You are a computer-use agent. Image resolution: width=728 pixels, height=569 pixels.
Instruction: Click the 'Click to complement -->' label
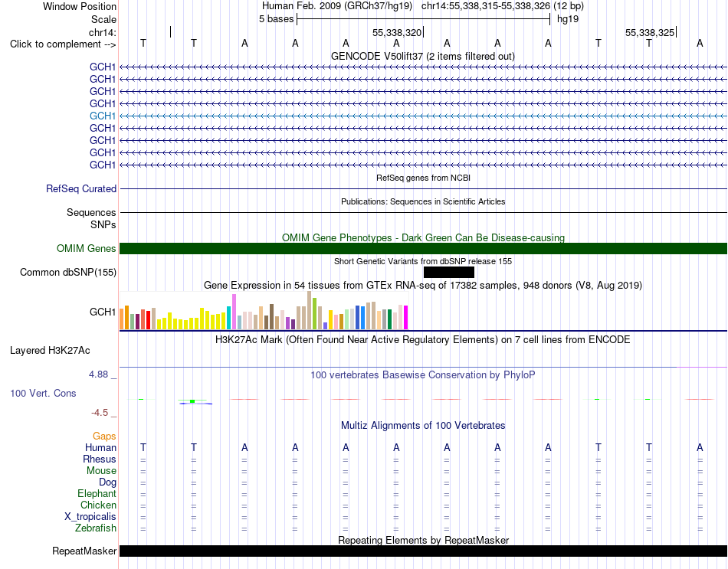coord(63,44)
